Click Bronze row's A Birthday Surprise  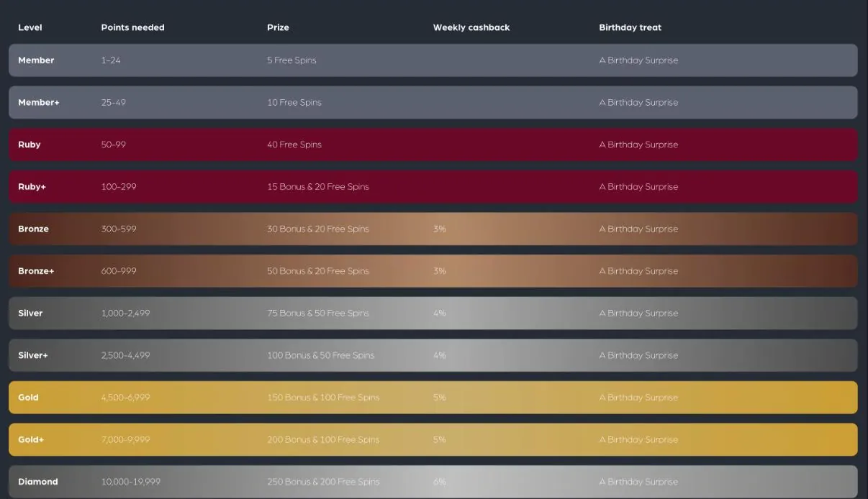click(638, 229)
